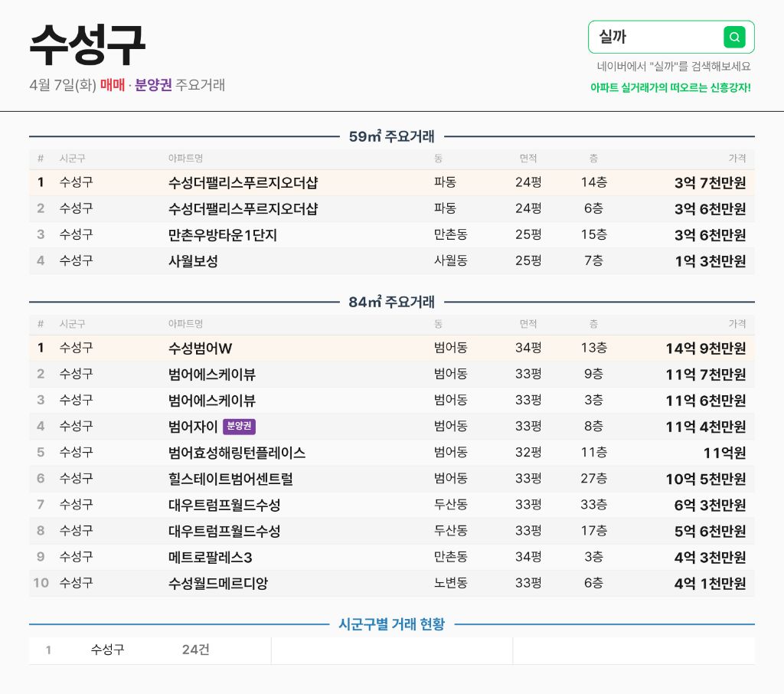This screenshot has height=694, width=784.
Task: Click the 면적 column header in 59㎡ table
Action: 528,158
